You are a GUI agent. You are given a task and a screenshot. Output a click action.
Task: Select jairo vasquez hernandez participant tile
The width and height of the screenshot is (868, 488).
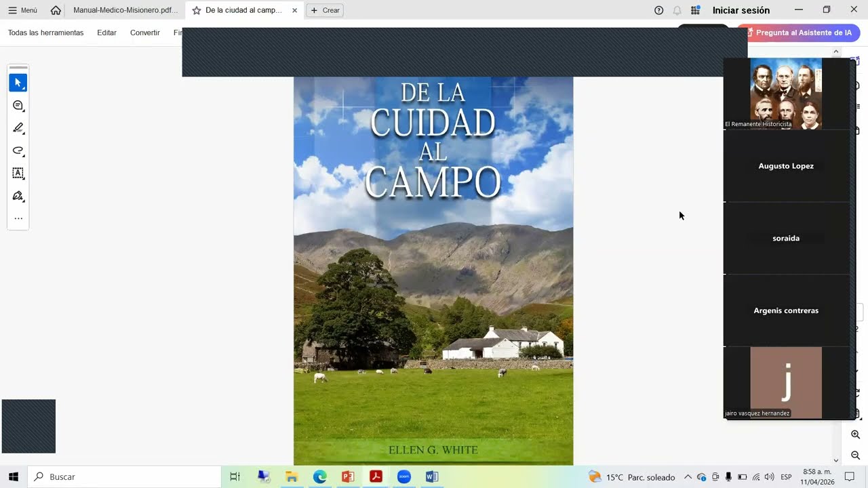(786, 383)
